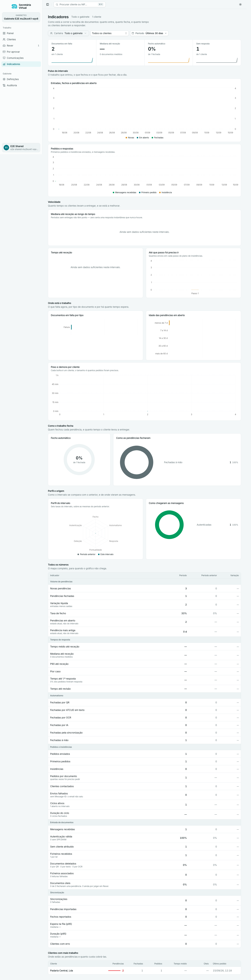Click the Autenticadas donut legend label
Viewport: 251px width, 980px height.
tap(204, 525)
